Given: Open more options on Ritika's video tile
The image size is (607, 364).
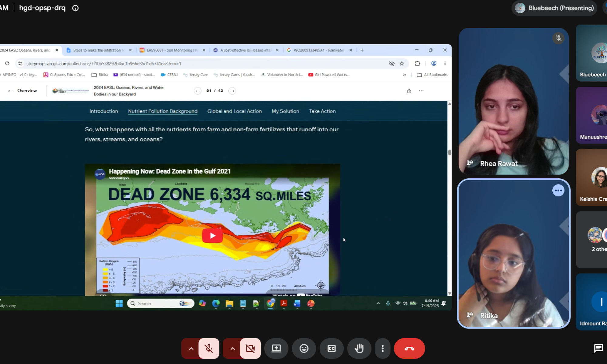Looking at the screenshot, I should 558,190.
